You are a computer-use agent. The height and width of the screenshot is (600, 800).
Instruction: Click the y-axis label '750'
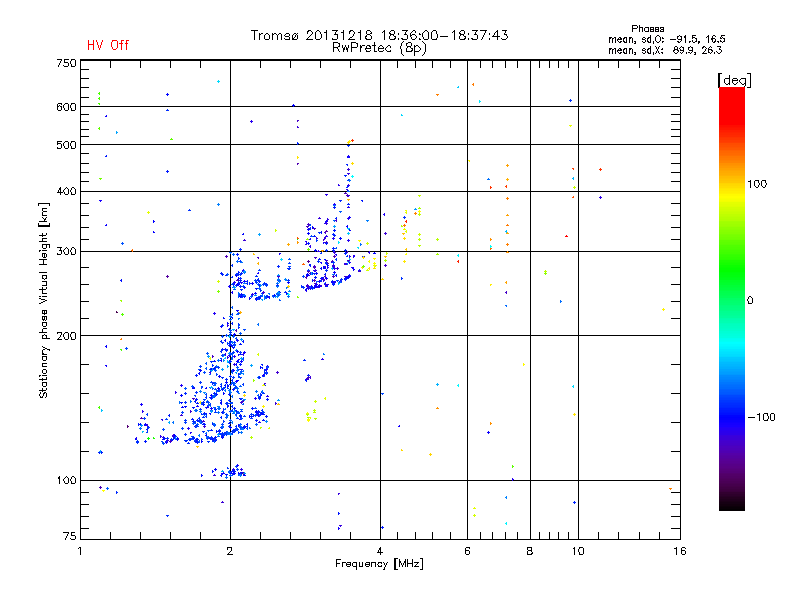[66, 63]
